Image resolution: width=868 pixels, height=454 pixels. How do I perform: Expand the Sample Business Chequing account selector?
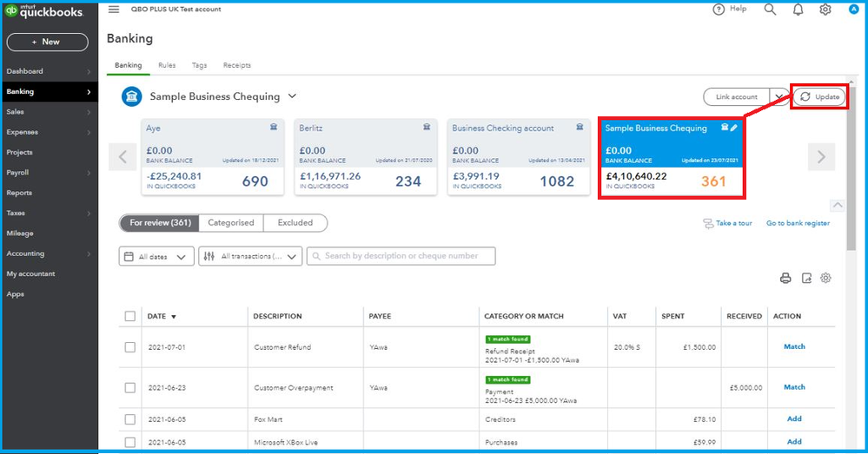292,96
